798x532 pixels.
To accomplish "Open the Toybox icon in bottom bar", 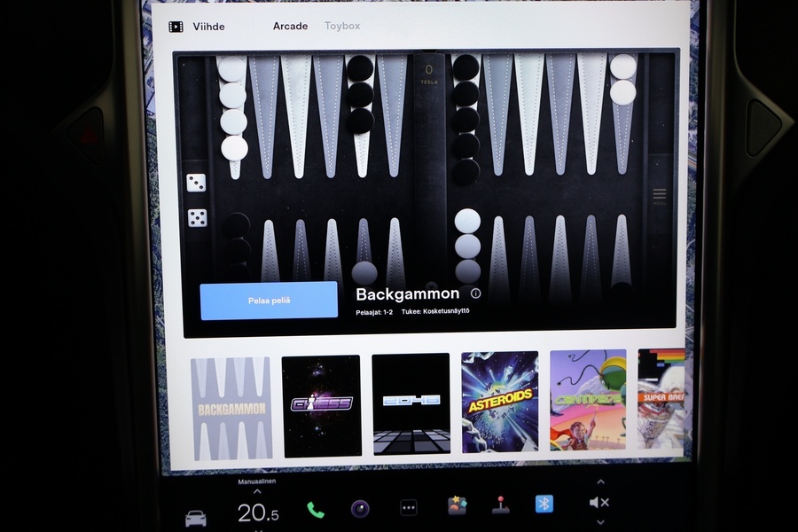I will [x=457, y=506].
